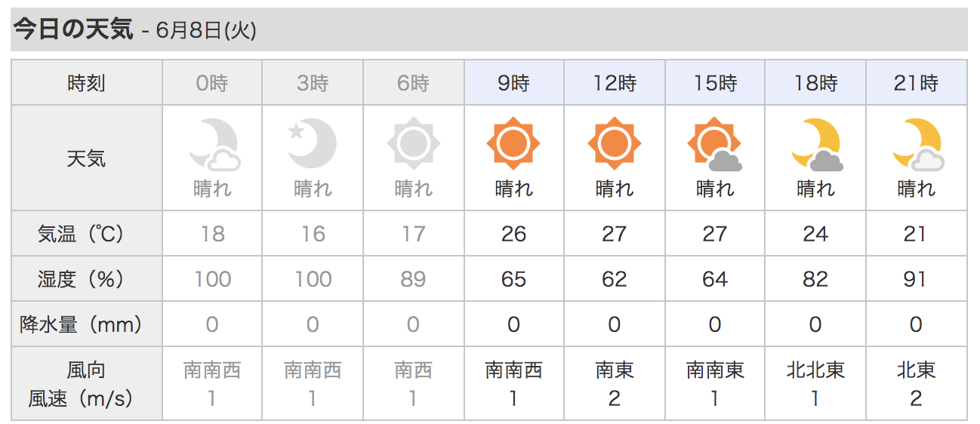The height and width of the screenshot is (424, 980).
Task: Click the sun with cloud icon at 15時
Action: (715, 144)
